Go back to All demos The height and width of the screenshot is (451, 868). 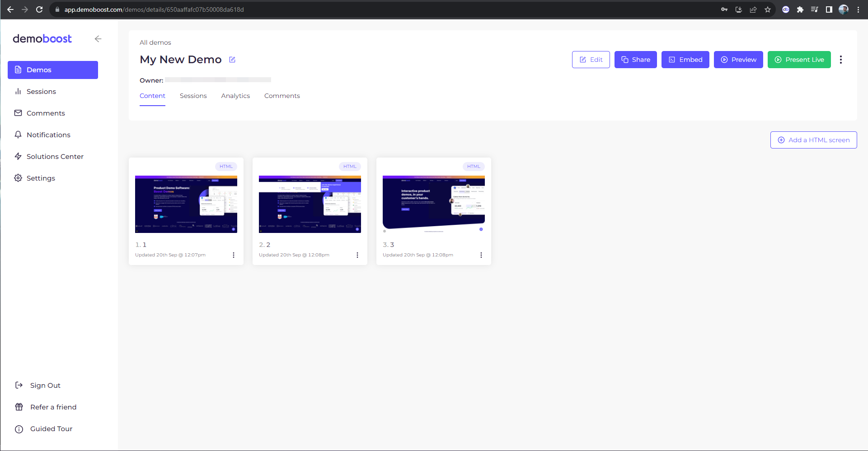coord(155,42)
